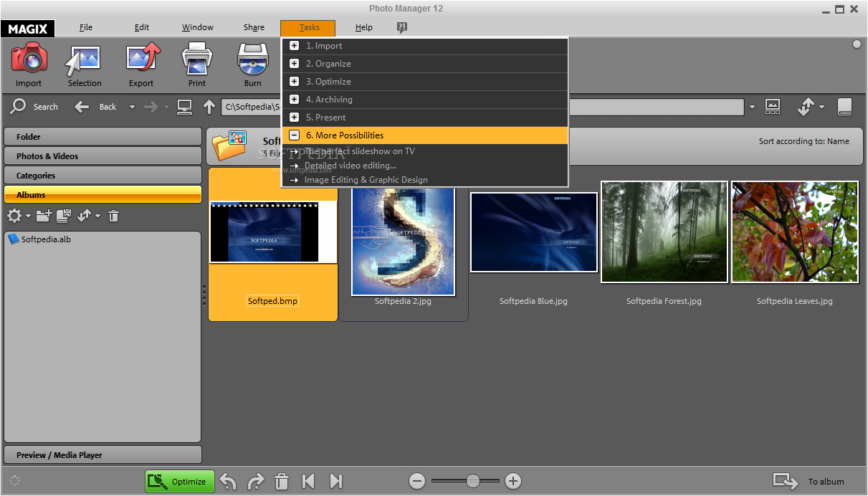Image resolution: width=868 pixels, height=496 pixels.
Task: Open the album gear dropdown arrow
Action: (x=28, y=216)
